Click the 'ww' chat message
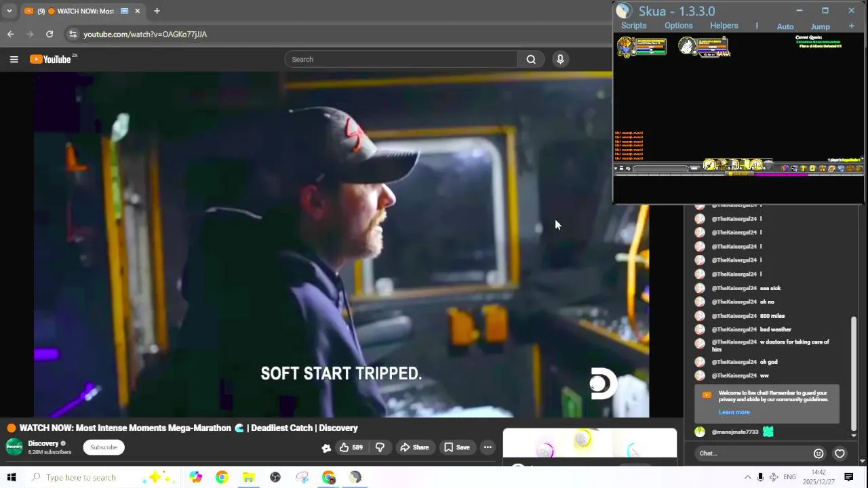The width and height of the screenshot is (868, 488). (764, 375)
